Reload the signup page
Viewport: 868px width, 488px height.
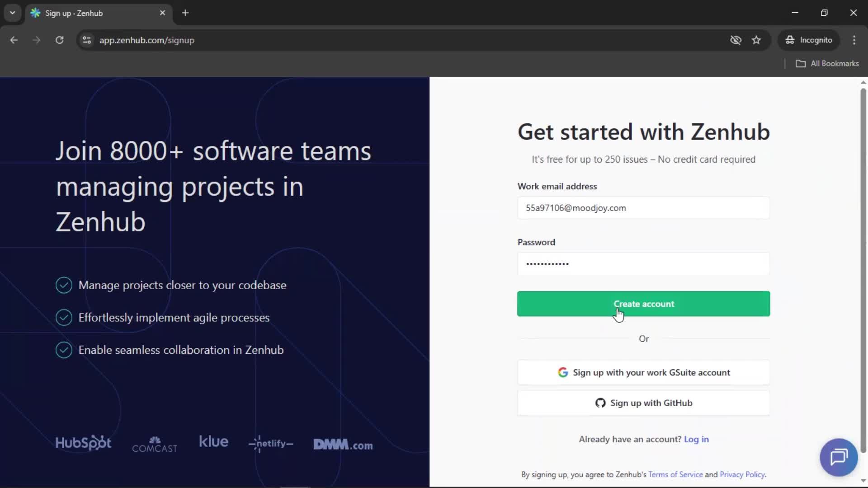pyautogui.click(x=59, y=40)
